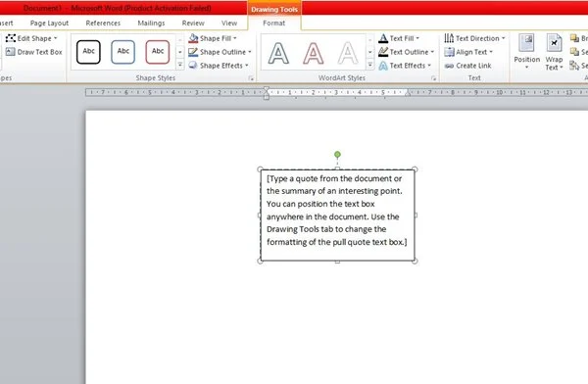Click the green rotation handle above text box

click(337, 154)
